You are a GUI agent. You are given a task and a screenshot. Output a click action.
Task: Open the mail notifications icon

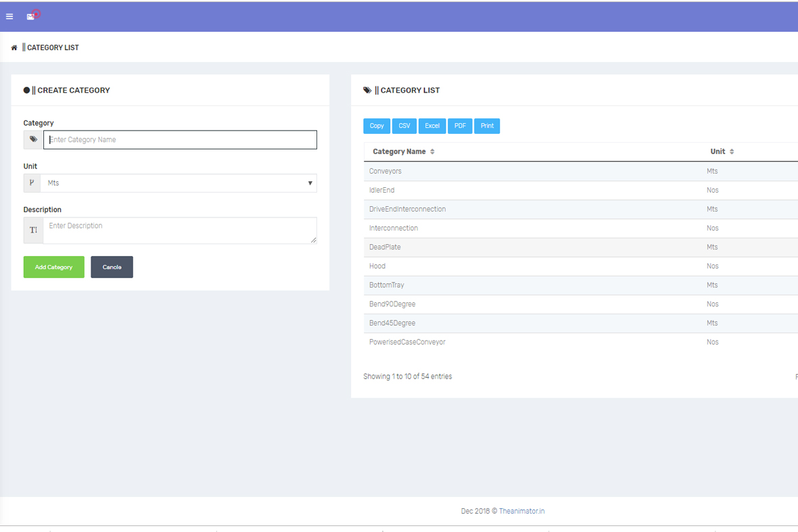pos(30,16)
